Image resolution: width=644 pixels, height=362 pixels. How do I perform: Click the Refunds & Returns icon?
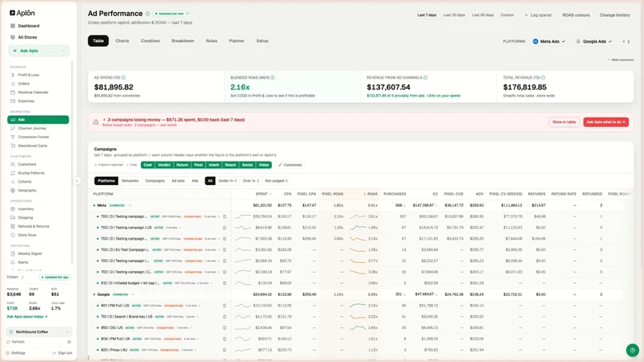[x=13, y=226]
